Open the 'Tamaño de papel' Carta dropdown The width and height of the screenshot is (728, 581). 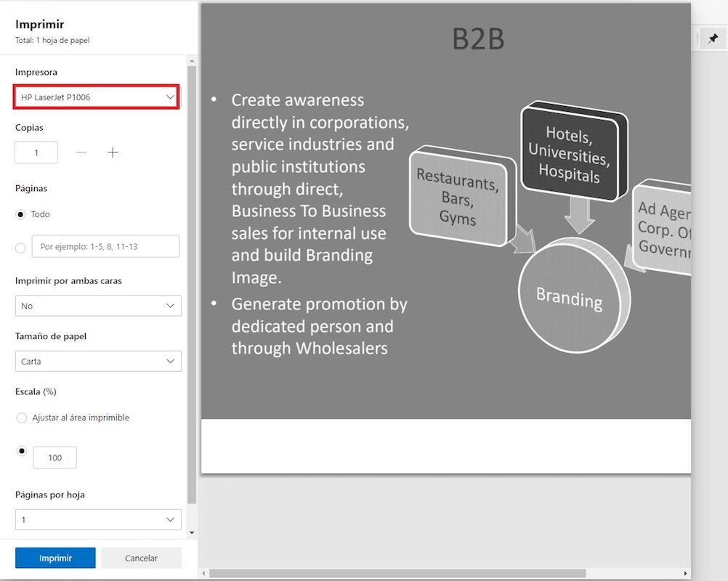[98, 361]
